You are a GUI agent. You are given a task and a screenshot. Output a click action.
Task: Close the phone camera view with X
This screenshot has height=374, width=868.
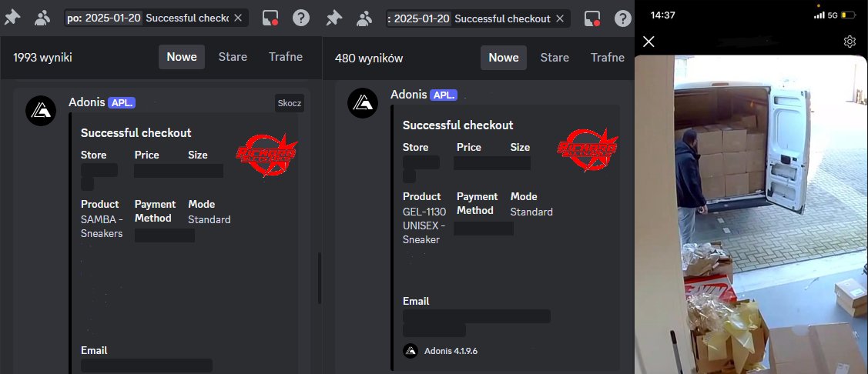[648, 42]
